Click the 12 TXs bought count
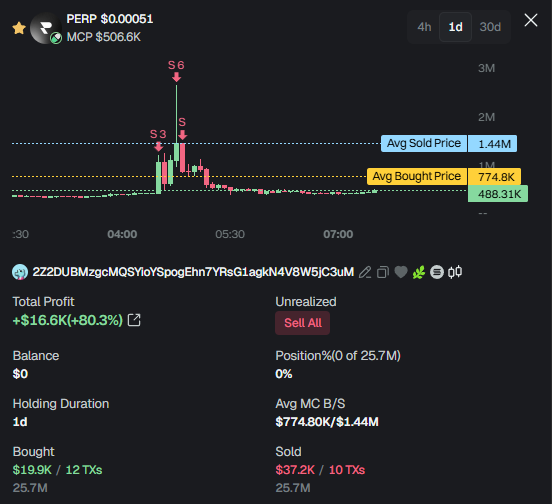This screenshot has width=552, height=504. (x=84, y=470)
